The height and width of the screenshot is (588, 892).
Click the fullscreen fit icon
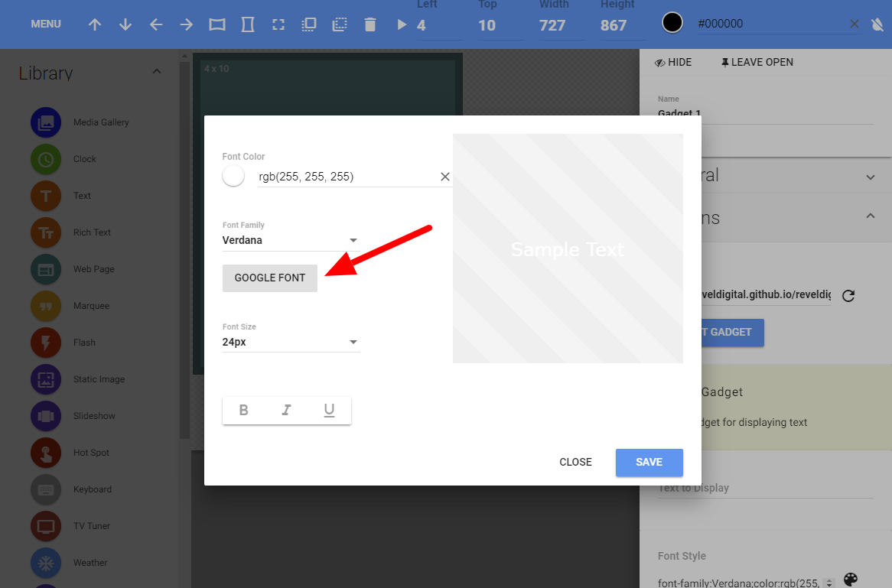pyautogui.click(x=278, y=24)
